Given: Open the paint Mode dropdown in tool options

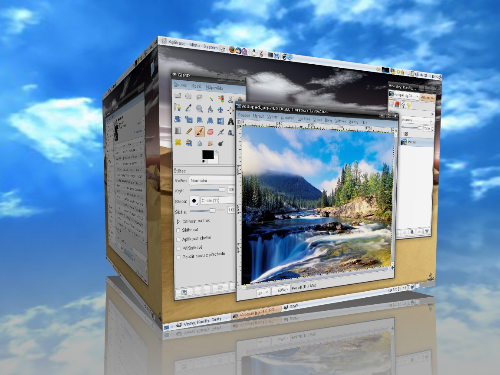Looking at the screenshot, I should [x=212, y=180].
